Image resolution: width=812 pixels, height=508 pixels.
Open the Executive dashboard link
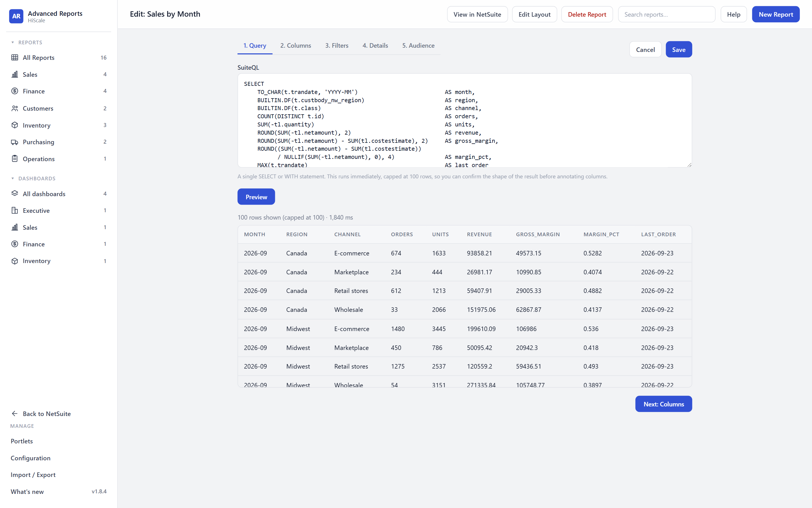coord(59,210)
